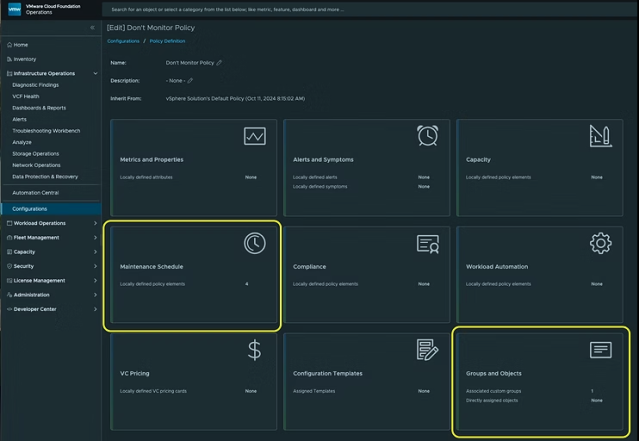The image size is (639, 441).
Task: Open the Metrics and Properties card
Action: [194, 168]
